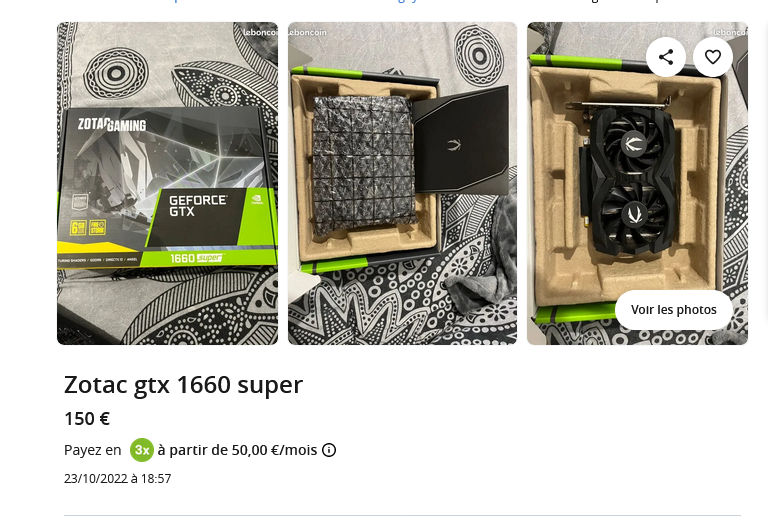Open the bubble-wrapped card photo

403,184
